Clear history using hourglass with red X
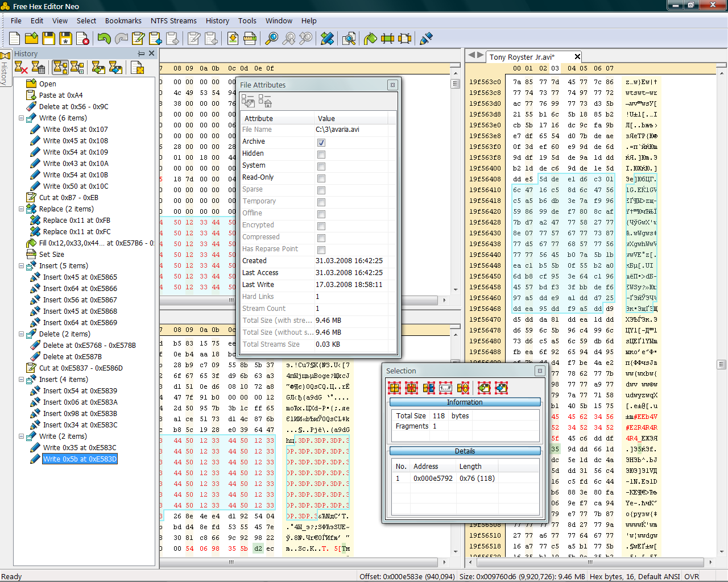728x582 pixels. coord(21,67)
